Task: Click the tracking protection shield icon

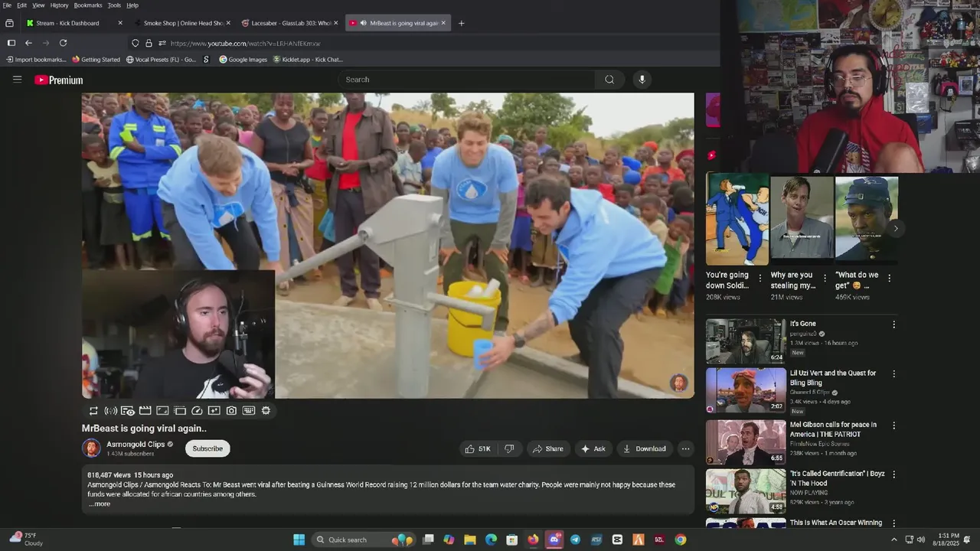Action: tap(136, 43)
